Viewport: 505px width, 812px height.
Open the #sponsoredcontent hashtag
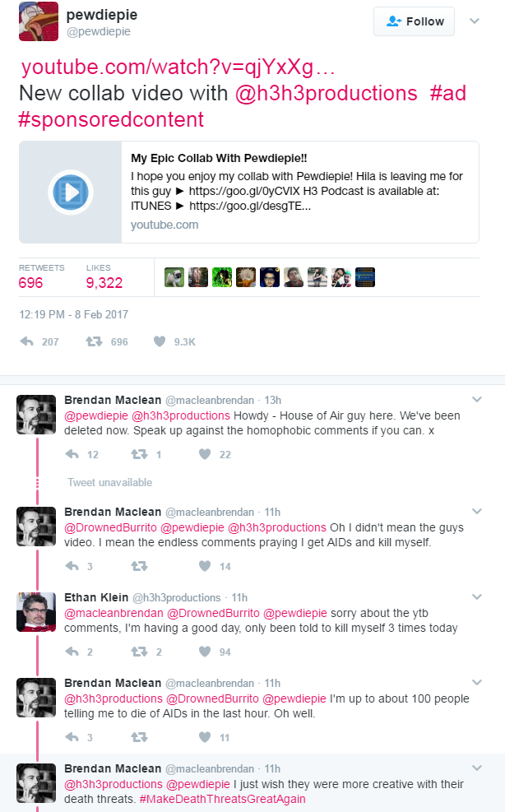(x=111, y=119)
